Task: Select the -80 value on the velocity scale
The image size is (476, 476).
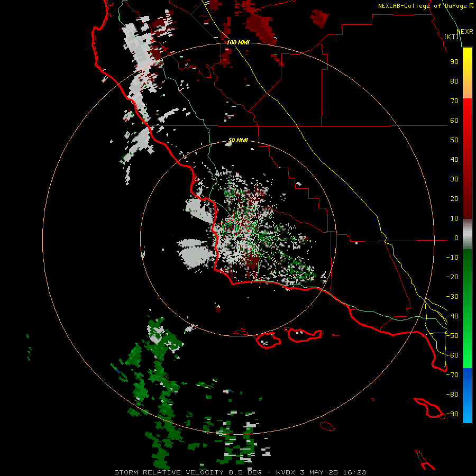Action: pyautogui.click(x=452, y=395)
